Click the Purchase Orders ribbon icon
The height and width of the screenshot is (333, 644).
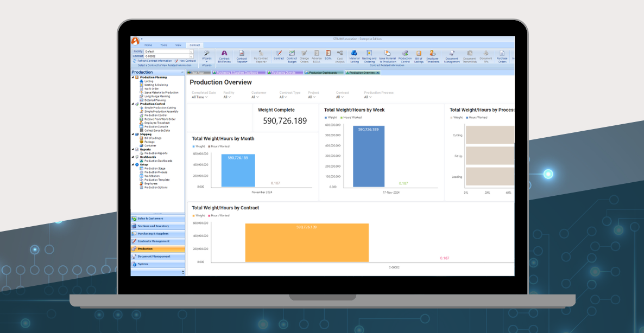[502, 56]
